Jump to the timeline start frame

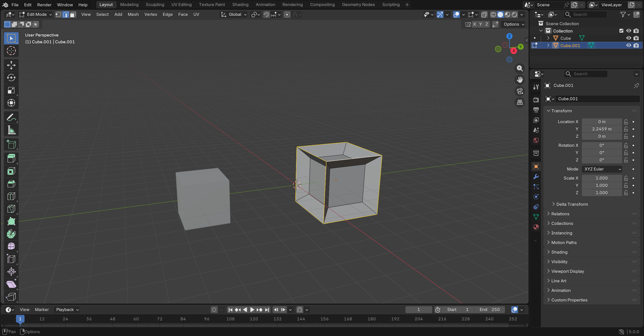click(230, 310)
